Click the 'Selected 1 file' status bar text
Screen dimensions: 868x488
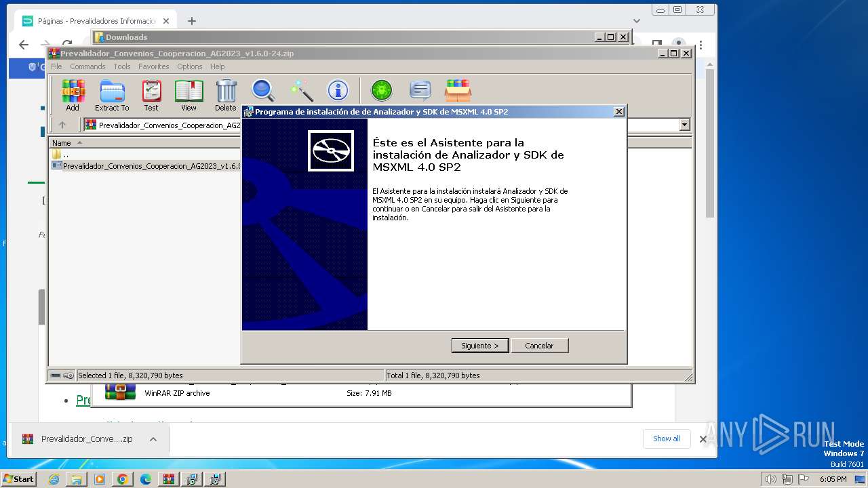click(130, 375)
